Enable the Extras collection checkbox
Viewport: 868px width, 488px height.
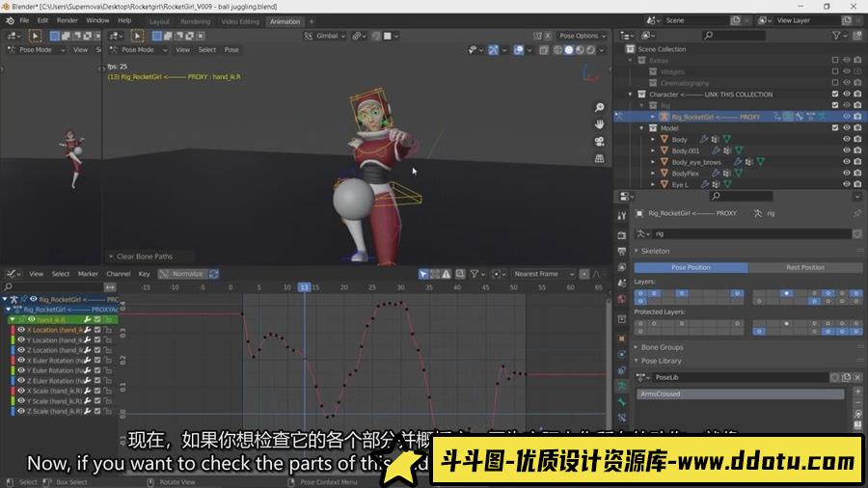[x=835, y=60]
